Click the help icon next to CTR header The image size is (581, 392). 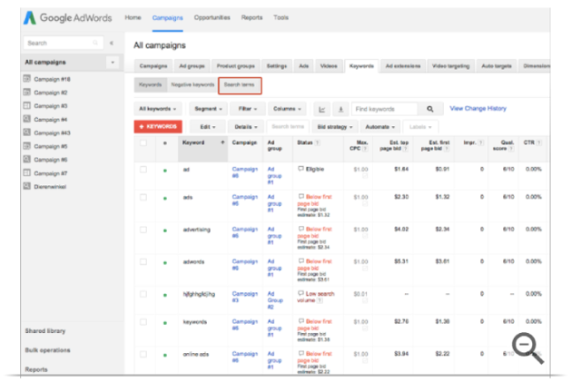coord(539,142)
